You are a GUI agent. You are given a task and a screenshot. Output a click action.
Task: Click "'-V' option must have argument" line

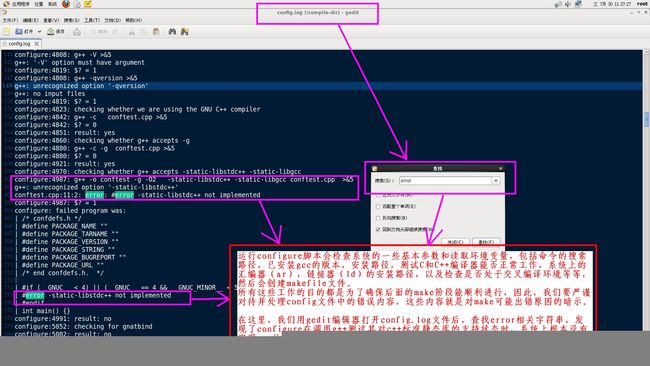79,63
